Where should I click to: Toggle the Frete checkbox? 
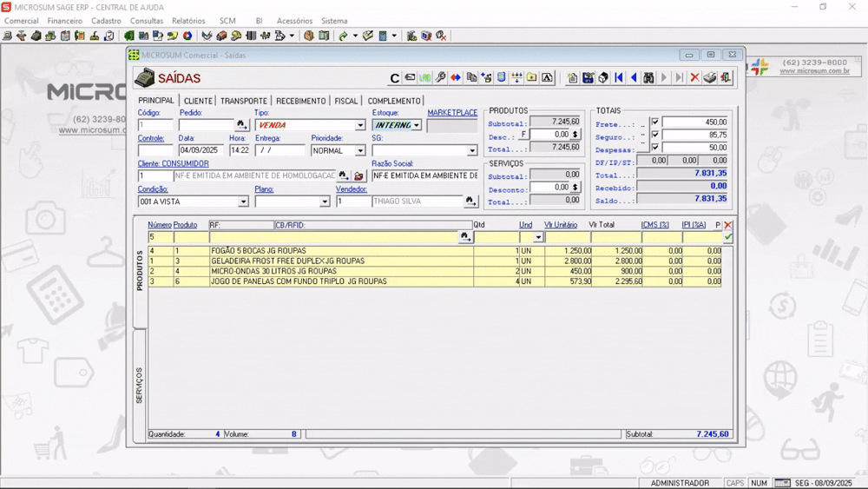point(655,122)
